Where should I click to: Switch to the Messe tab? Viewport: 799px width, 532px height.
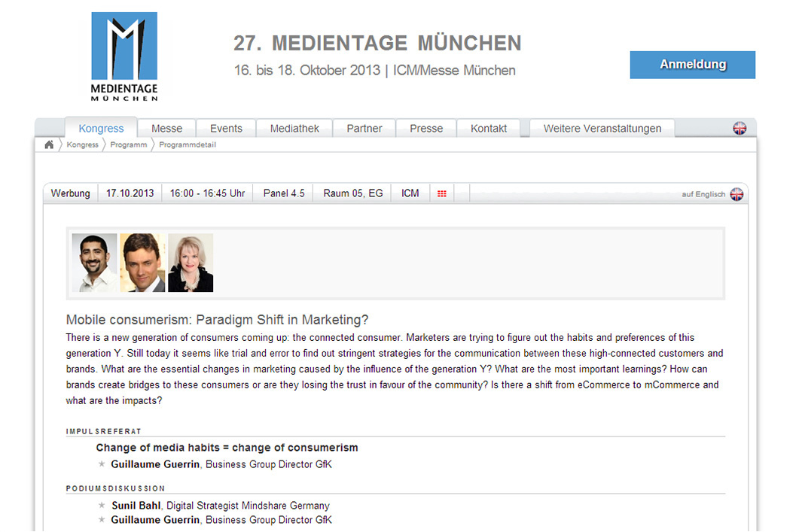(x=166, y=128)
